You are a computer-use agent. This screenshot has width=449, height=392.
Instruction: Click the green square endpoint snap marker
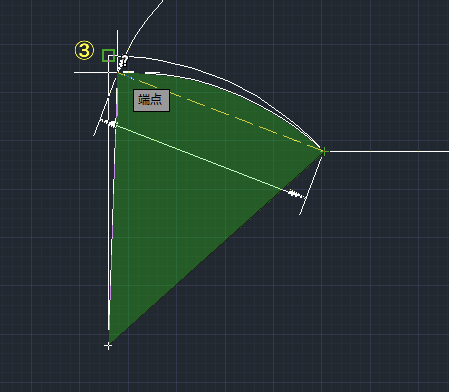coord(108,55)
